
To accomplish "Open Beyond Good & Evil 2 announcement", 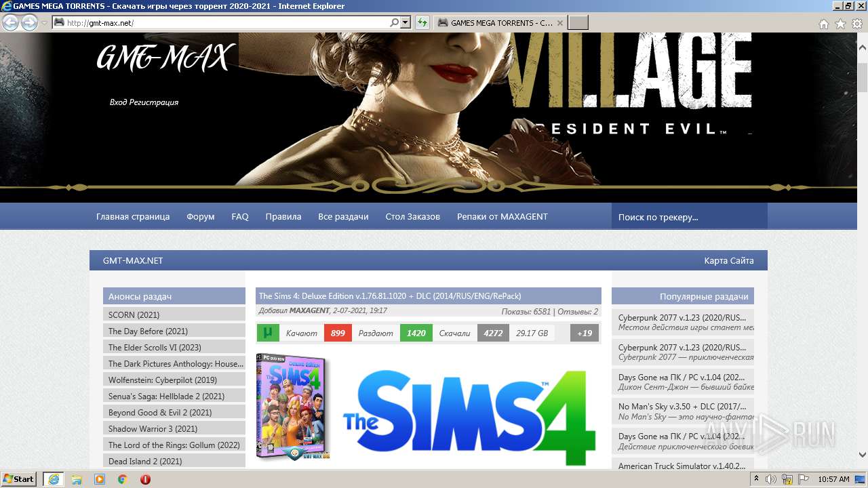I will click(x=174, y=412).
